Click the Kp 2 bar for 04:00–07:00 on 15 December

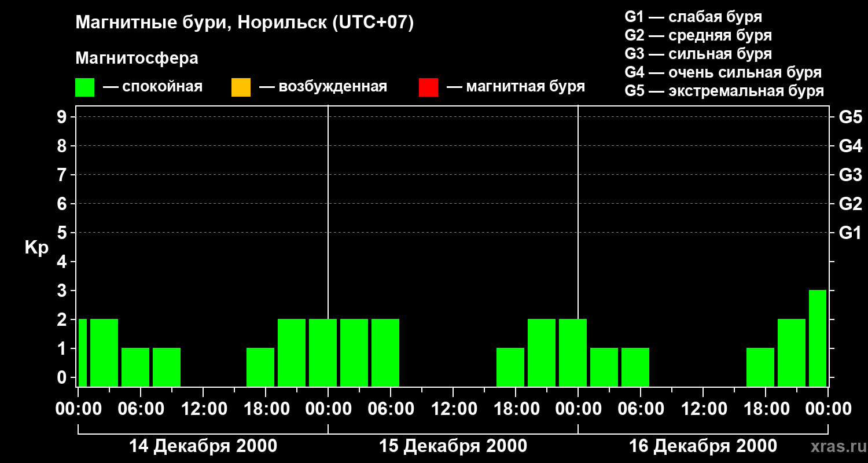[x=385, y=352]
